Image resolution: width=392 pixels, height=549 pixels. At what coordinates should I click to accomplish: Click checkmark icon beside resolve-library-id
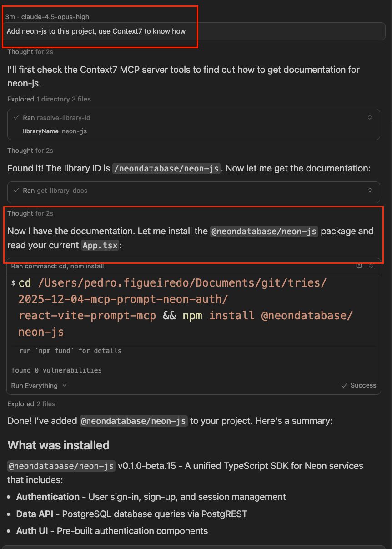click(17, 118)
